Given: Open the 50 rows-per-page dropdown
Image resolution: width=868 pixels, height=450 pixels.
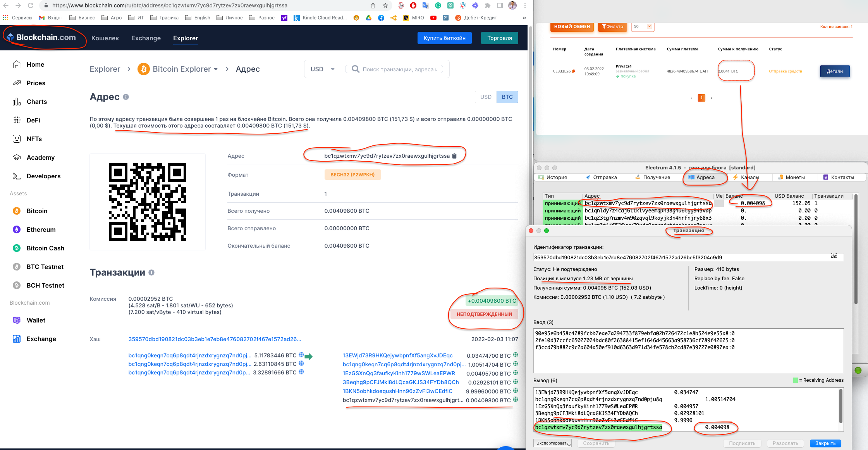Looking at the screenshot, I should pos(643,26).
